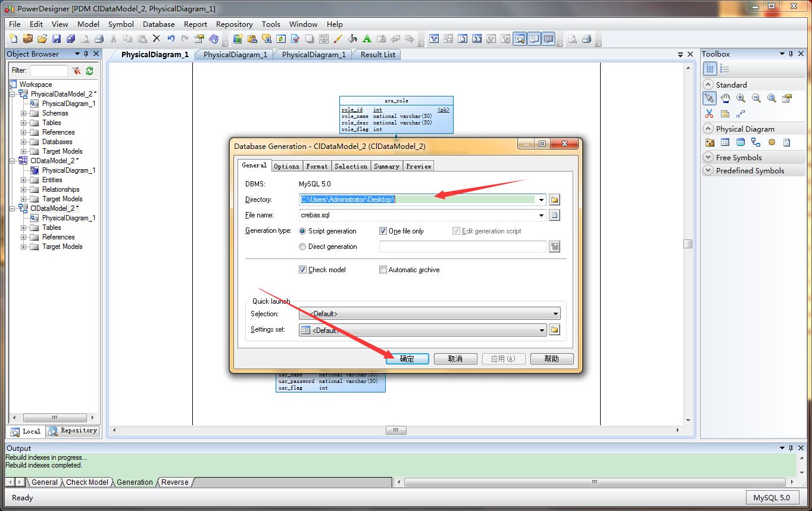Enable the Automatic archive checkbox

tap(383, 270)
